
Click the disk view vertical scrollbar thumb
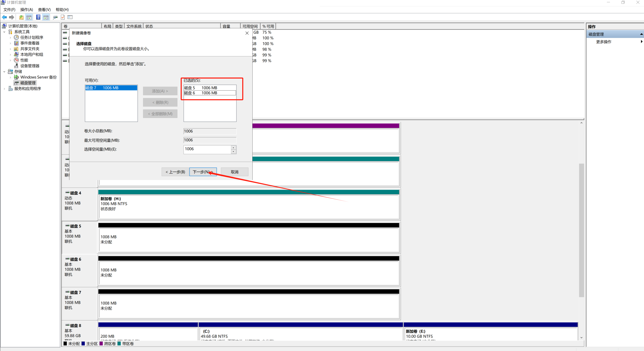(x=581, y=230)
